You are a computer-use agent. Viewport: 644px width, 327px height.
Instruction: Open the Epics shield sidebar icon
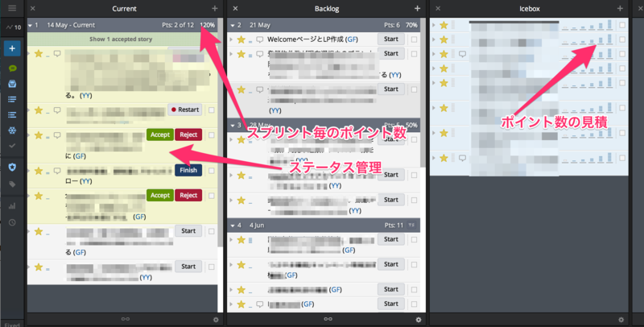[x=12, y=167]
